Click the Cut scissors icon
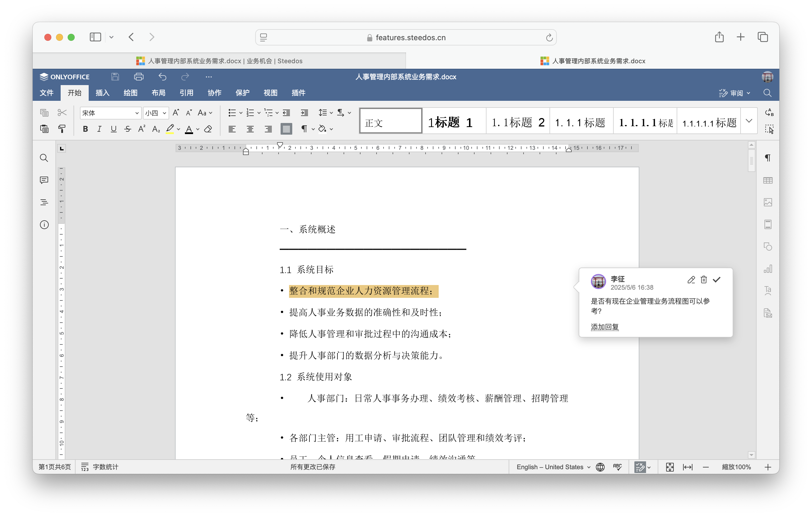Screen dimensions: 812x517 point(62,112)
